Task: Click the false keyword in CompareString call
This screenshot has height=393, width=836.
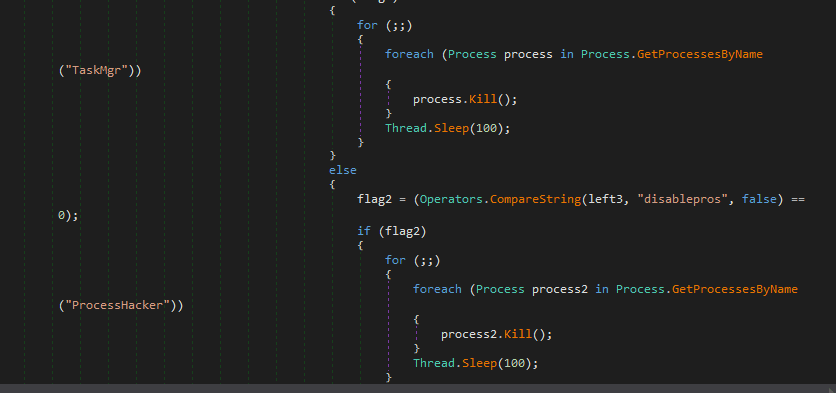Action: (x=759, y=199)
